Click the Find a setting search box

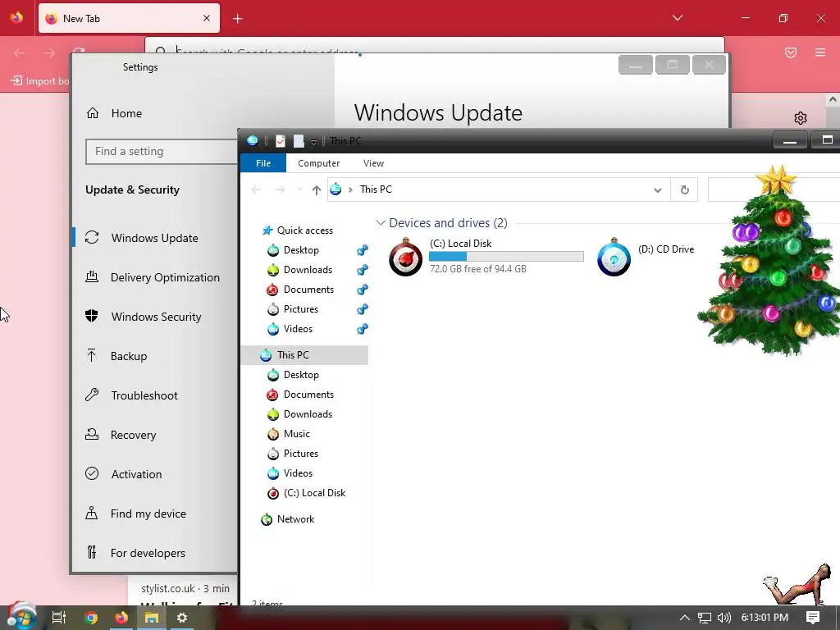[161, 152]
